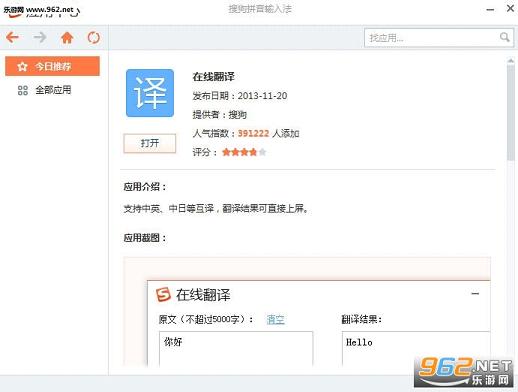Close the app center window

pyautogui.click(x=510, y=8)
